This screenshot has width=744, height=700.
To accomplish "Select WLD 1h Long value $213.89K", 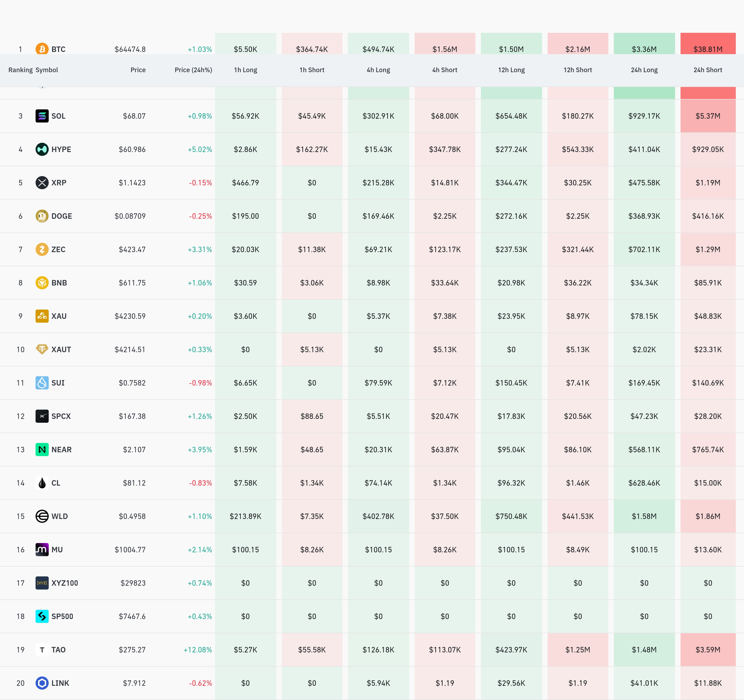I will point(246,516).
